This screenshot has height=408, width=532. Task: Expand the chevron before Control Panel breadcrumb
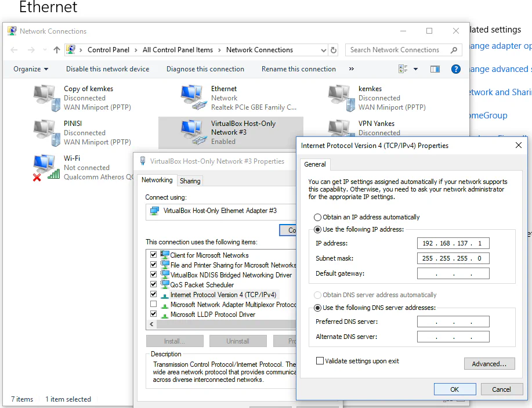(x=81, y=50)
